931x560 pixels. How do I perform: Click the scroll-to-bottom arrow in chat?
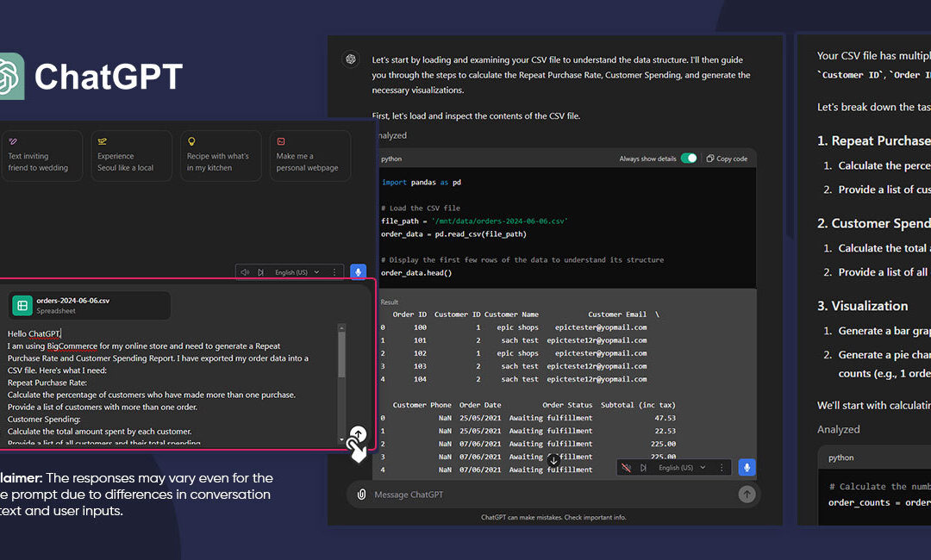coord(553,460)
